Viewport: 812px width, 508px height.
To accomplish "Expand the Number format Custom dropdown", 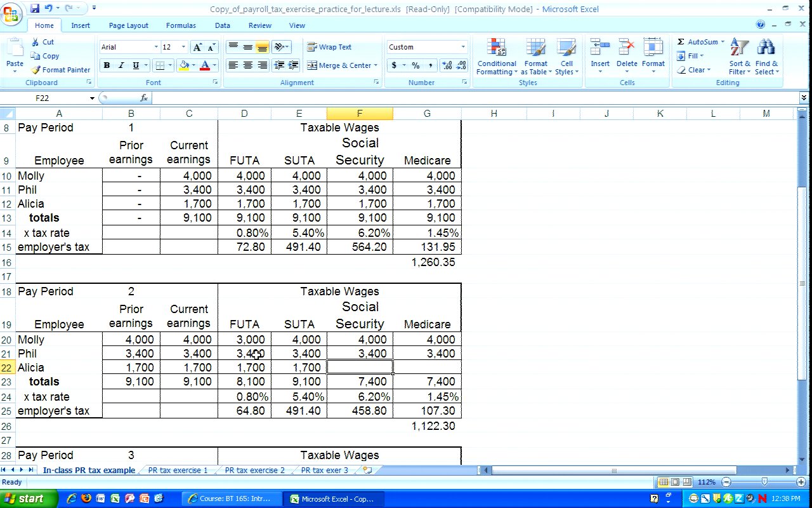I will [463, 47].
